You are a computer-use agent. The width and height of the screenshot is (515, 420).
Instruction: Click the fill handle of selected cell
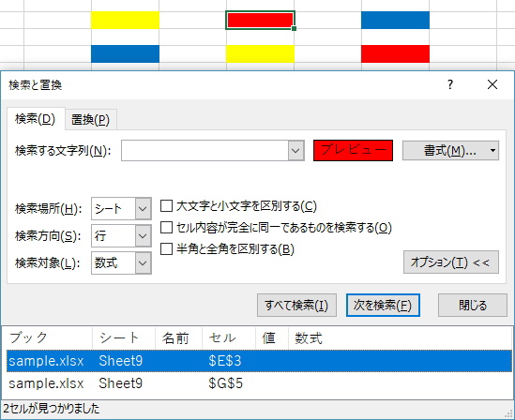coord(294,28)
